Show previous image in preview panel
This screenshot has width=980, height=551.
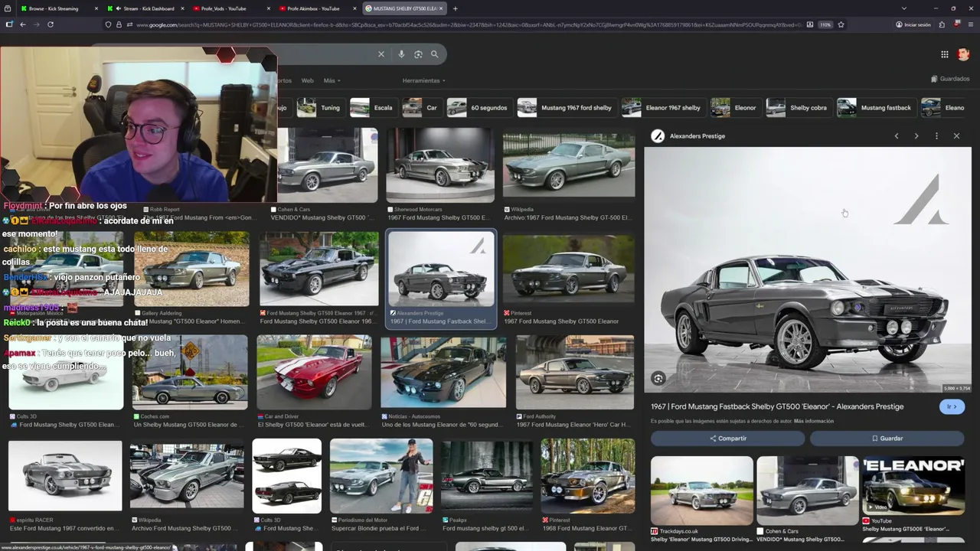click(897, 136)
